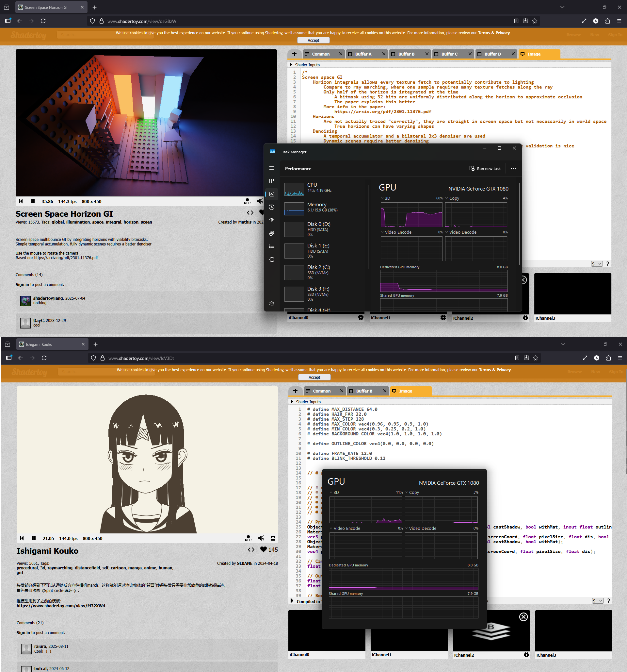This screenshot has height=672, width=627.
Task: Open the shadertoy.com/view/M32XWd template link
Action: [x=61, y=606]
